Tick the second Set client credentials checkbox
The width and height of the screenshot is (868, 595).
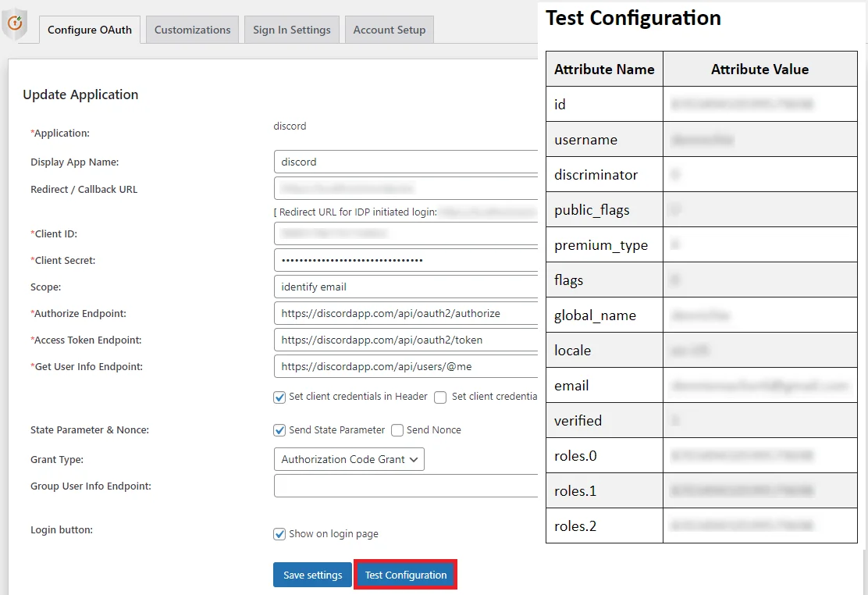coord(440,397)
